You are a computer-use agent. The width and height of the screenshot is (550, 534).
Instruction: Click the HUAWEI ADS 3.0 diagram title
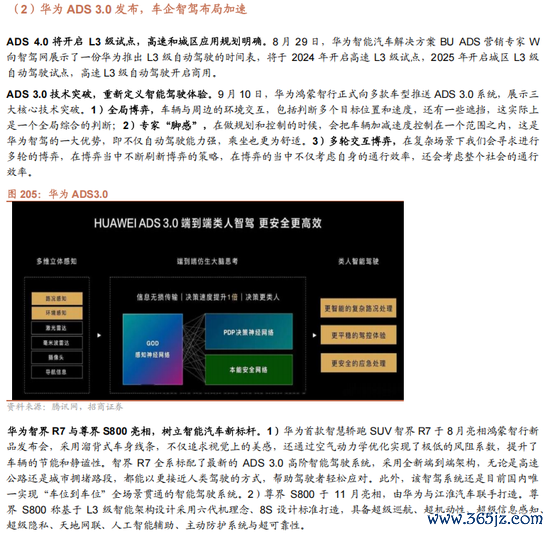point(208,223)
